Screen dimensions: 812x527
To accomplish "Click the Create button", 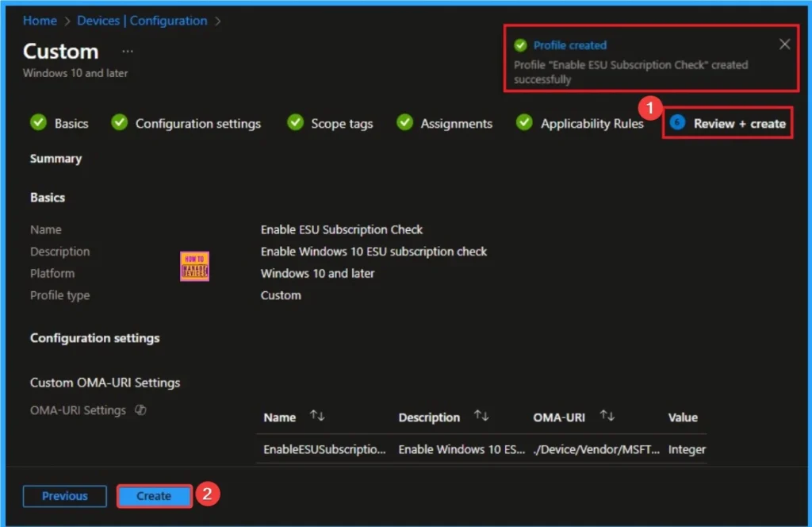I will click(x=153, y=496).
